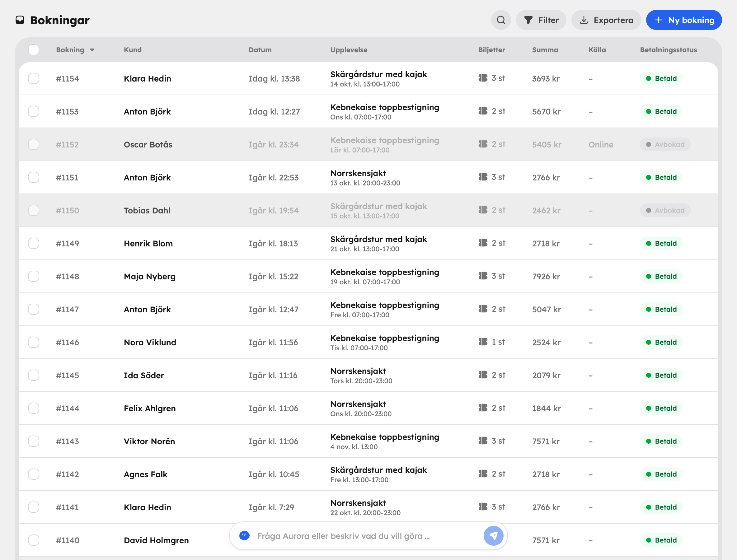Tick the select-all checkbox in table header

[34, 50]
